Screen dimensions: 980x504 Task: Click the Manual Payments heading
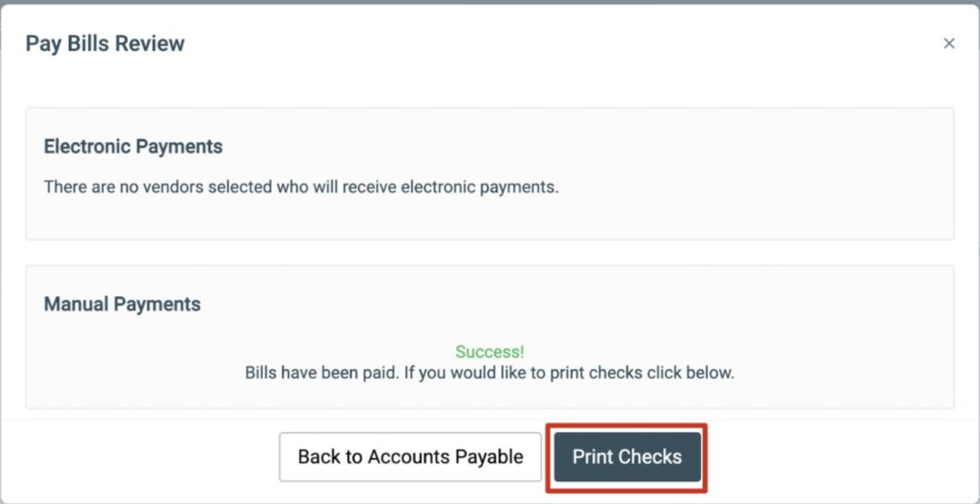(x=122, y=305)
